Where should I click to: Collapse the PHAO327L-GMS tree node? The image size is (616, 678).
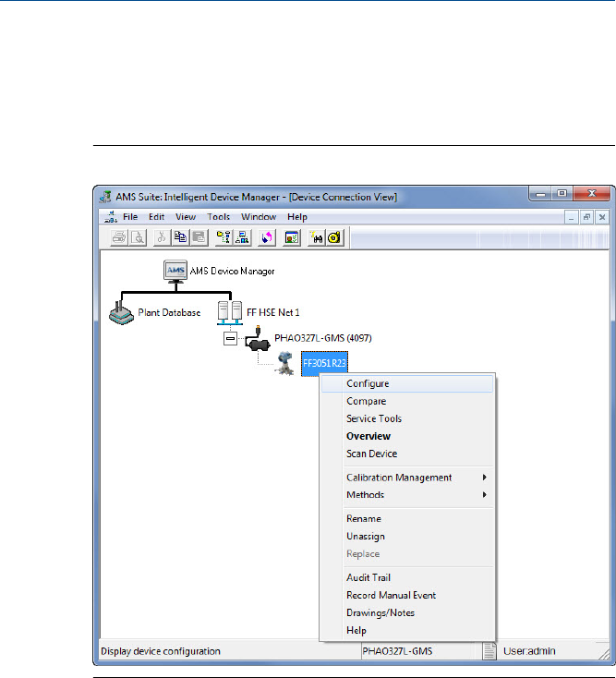(230, 339)
